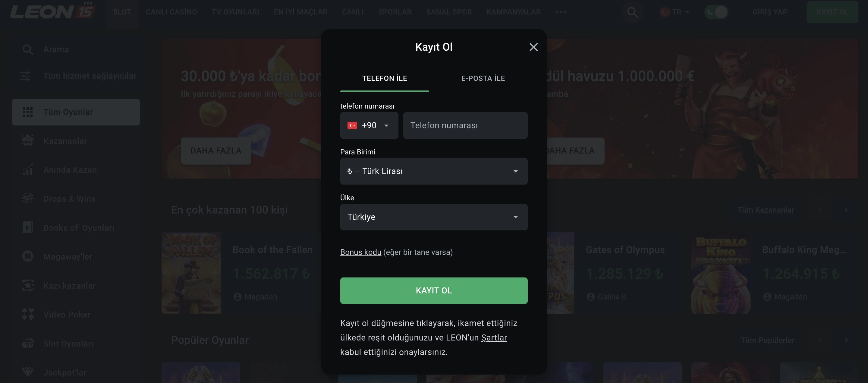Expand the +90 country code dropdown

click(369, 125)
